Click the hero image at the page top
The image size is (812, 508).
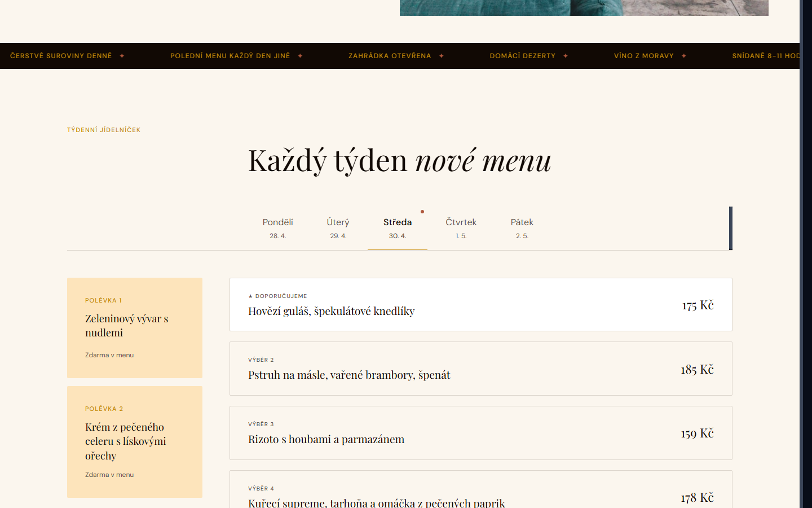pyautogui.click(x=584, y=7)
